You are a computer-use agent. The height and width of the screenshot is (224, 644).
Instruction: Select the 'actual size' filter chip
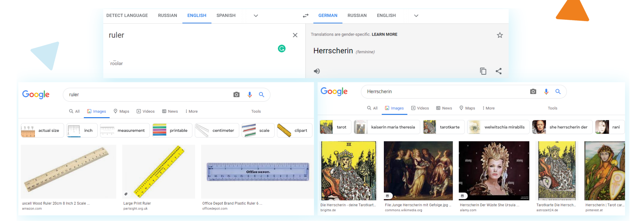[x=42, y=131]
